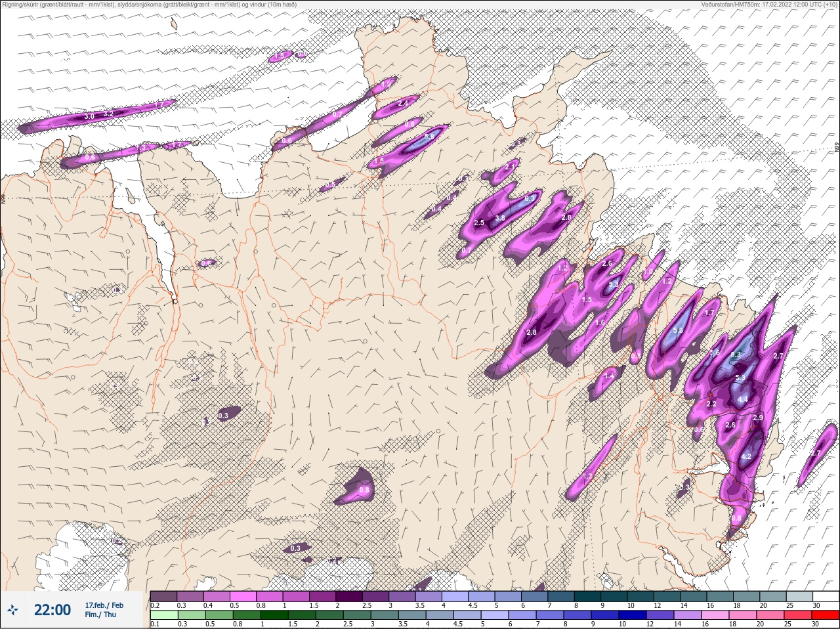840x629 pixels.
Task: Select the '2.4' precipitation label on the map
Action: [404, 103]
